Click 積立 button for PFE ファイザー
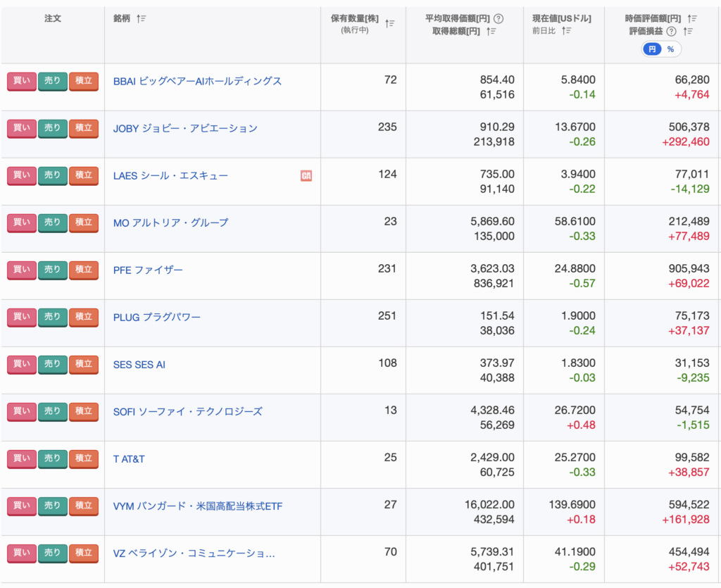The height and width of the screenshot is (588, 721). [83, 270]
